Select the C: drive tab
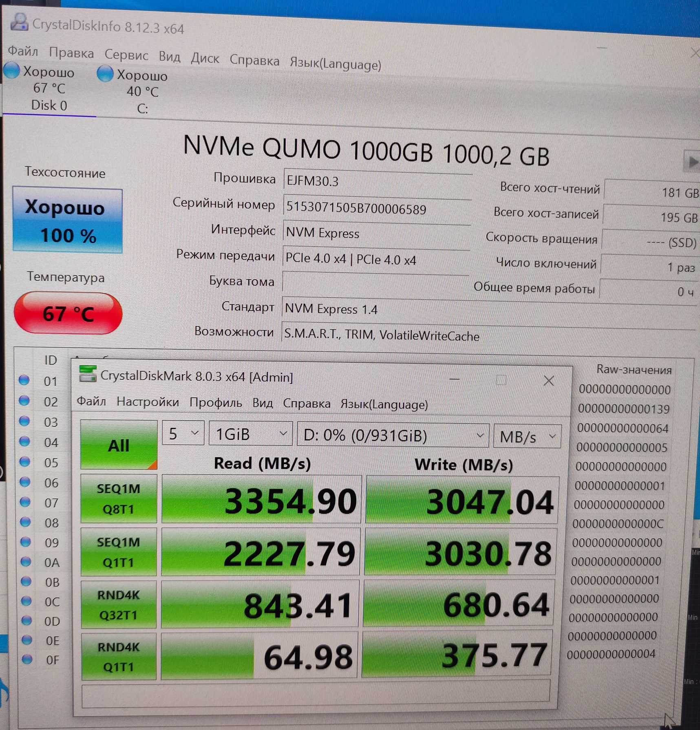 142,91
